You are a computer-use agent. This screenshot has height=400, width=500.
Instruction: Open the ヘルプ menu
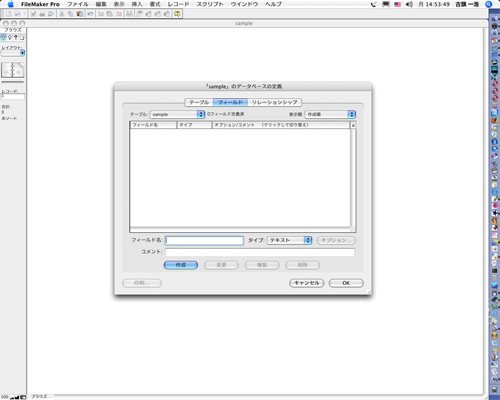point(273,4)
